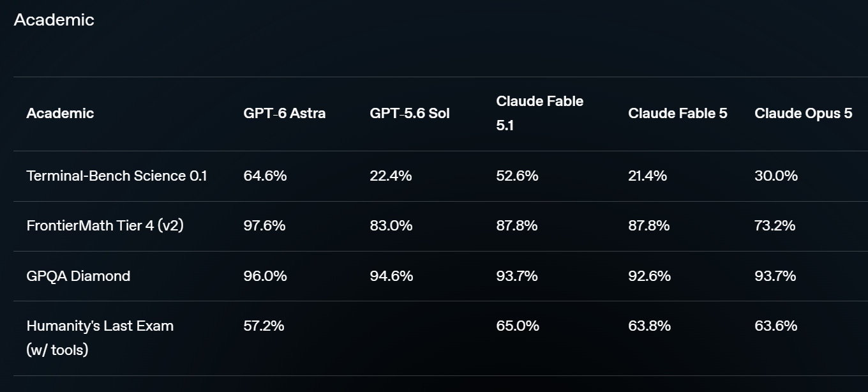Select the 30.0% Claude Opus 5 score
The image size is (868, 392).
[x=776, y=176]
